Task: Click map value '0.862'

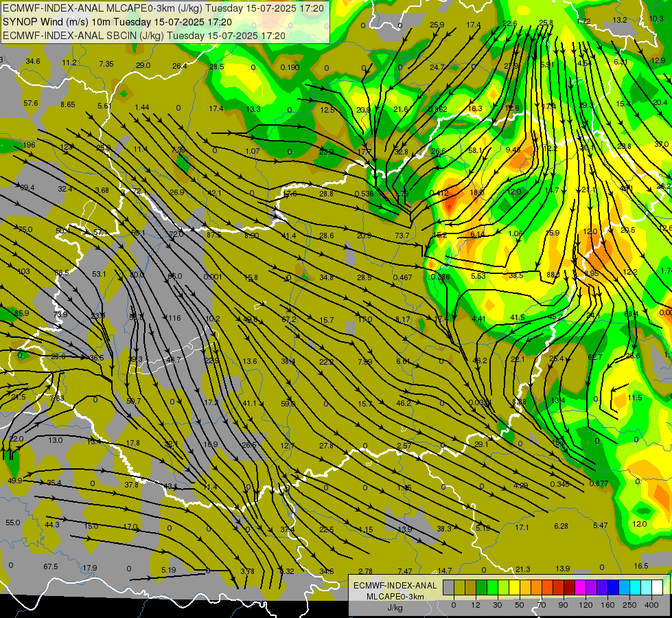Action: click(x=437, y=109)
